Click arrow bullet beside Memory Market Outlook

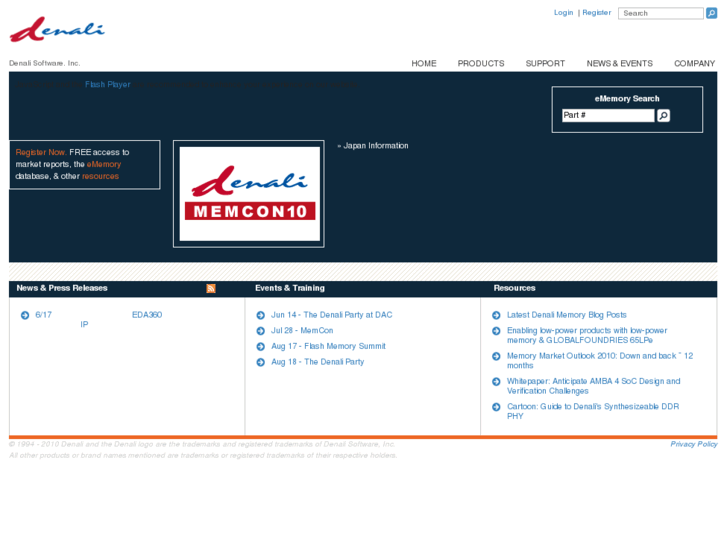tap(496, 356)
